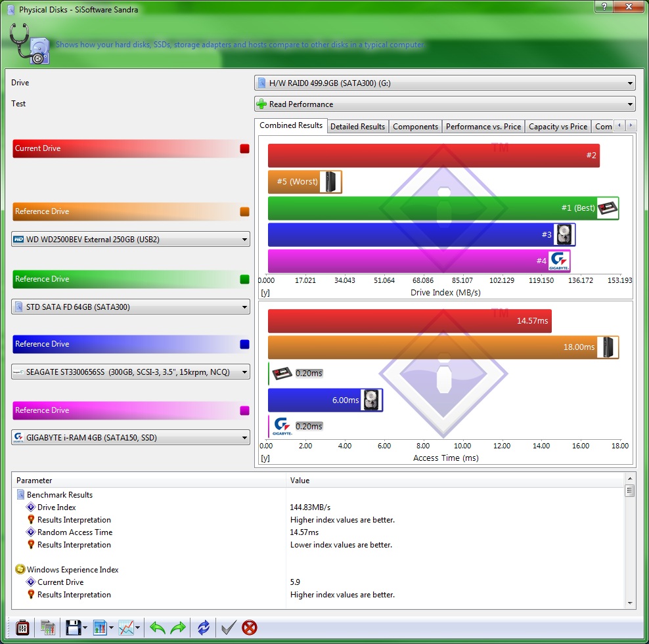649x644 pixels.
Task: Click the gray checkmark OK icon
Action: [x=229, y=628]
